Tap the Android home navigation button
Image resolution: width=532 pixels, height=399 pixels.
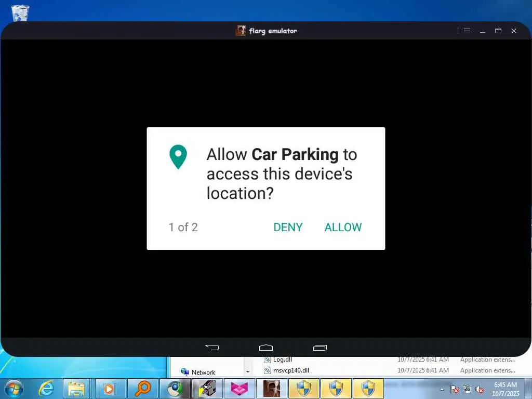click(x=265, y=347)
